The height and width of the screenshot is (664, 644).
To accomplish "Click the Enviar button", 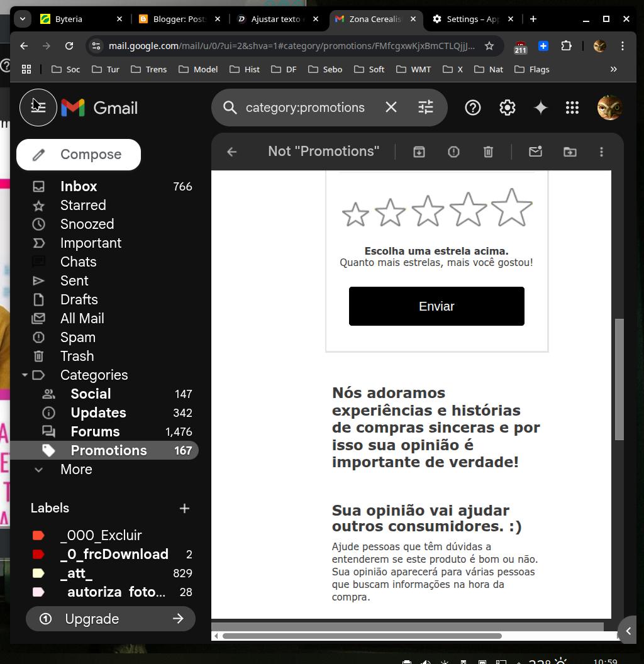I will [436, 306].
